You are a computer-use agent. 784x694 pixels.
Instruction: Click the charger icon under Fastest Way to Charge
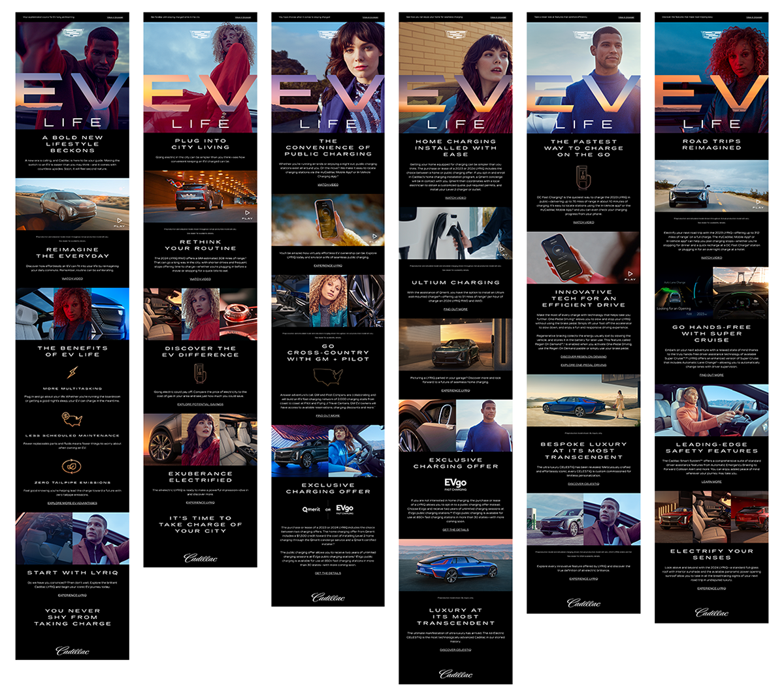[x=583, y=177]
